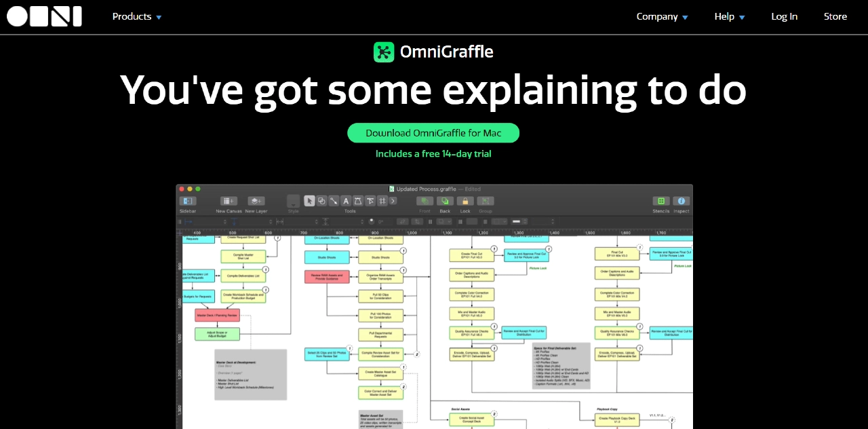Select the red 'Review RAW Assets' box
Image resolution: width=868 pixels, height=429 pixels.
(328, 277)
